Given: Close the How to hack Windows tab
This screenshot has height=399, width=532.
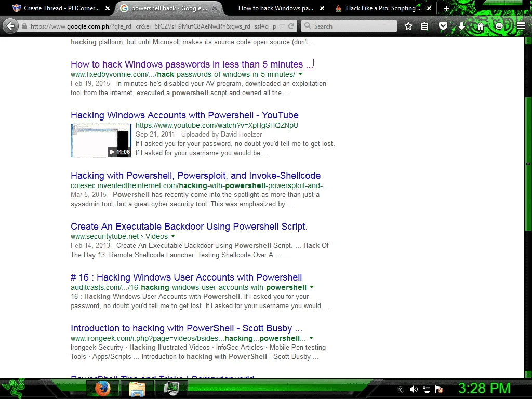Looking at the screenshot, I should click(x=322, y=8).
